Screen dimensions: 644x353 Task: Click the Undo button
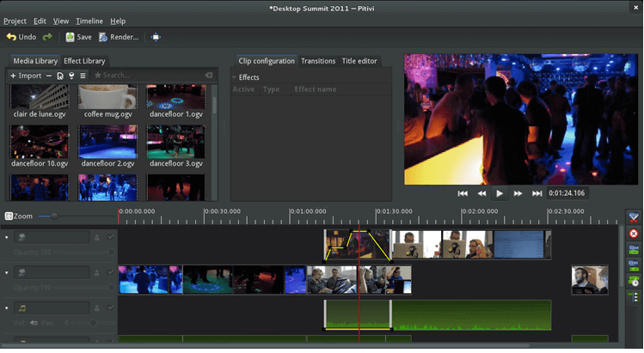click(x=21, y=37)
